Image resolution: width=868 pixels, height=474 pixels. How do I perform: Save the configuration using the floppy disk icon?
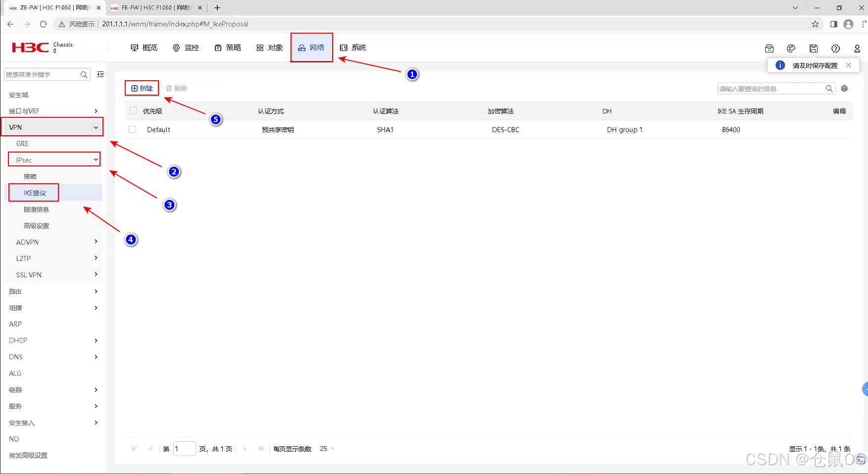(x=814, y=48)
